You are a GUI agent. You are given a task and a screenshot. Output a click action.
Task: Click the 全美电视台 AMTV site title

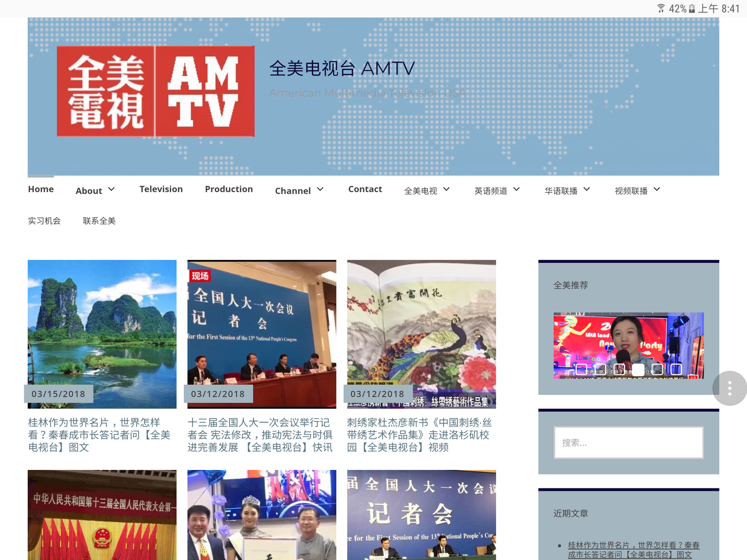point(342,69)
